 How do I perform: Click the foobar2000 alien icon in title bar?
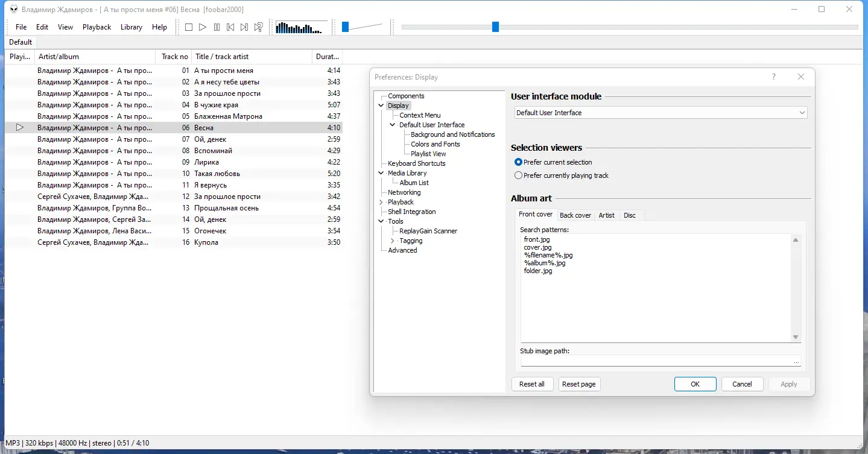[13, 10]
